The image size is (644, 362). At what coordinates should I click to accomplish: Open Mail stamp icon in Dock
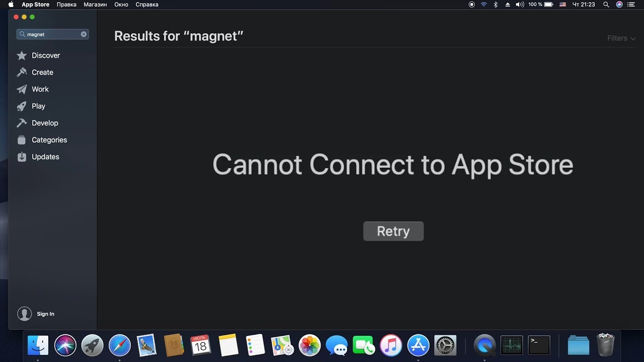click(x=147, y=345)
